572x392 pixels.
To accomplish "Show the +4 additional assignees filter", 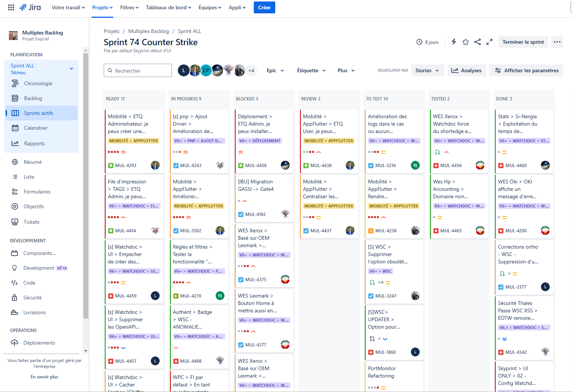I will click(x=251, y=70).
